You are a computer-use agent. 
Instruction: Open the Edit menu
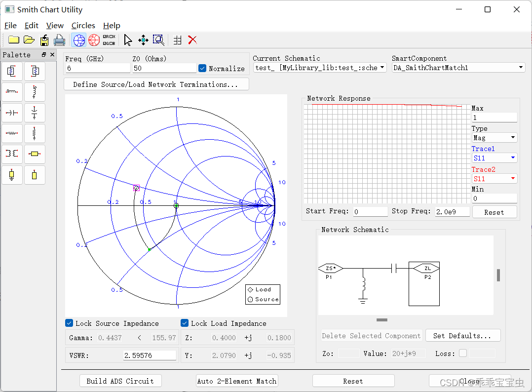coord(32,26)
